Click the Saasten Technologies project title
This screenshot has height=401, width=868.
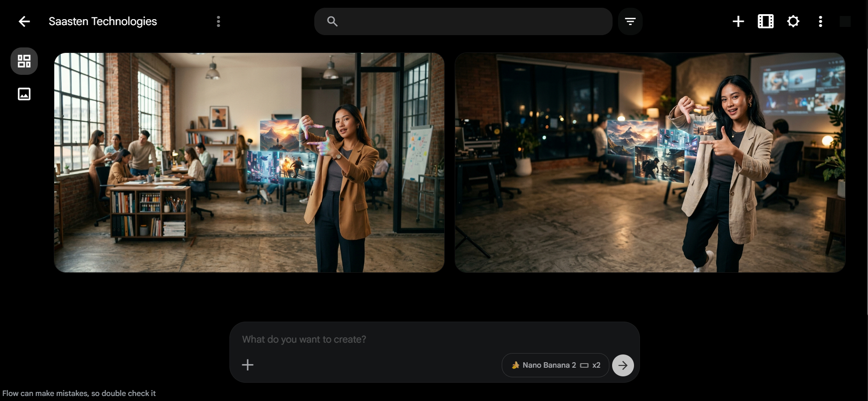[x=103, y=21]
